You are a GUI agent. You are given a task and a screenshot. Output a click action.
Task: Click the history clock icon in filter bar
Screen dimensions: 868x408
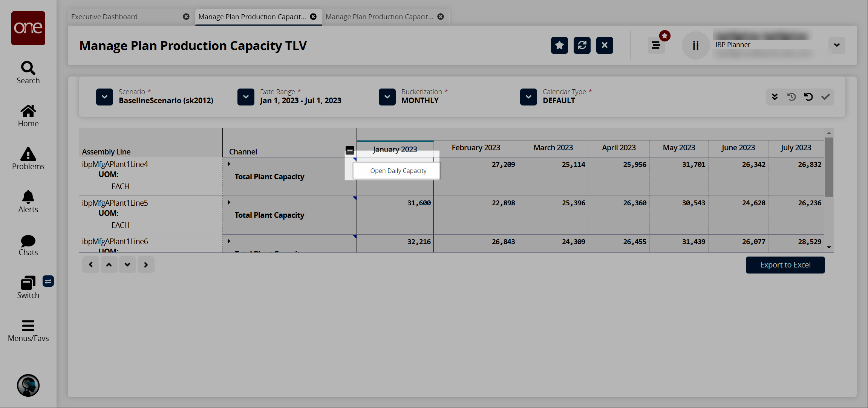coord(791,97)
